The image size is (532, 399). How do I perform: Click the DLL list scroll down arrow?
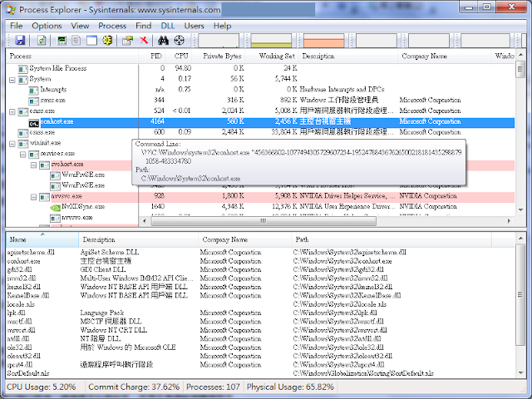point(521,373)
